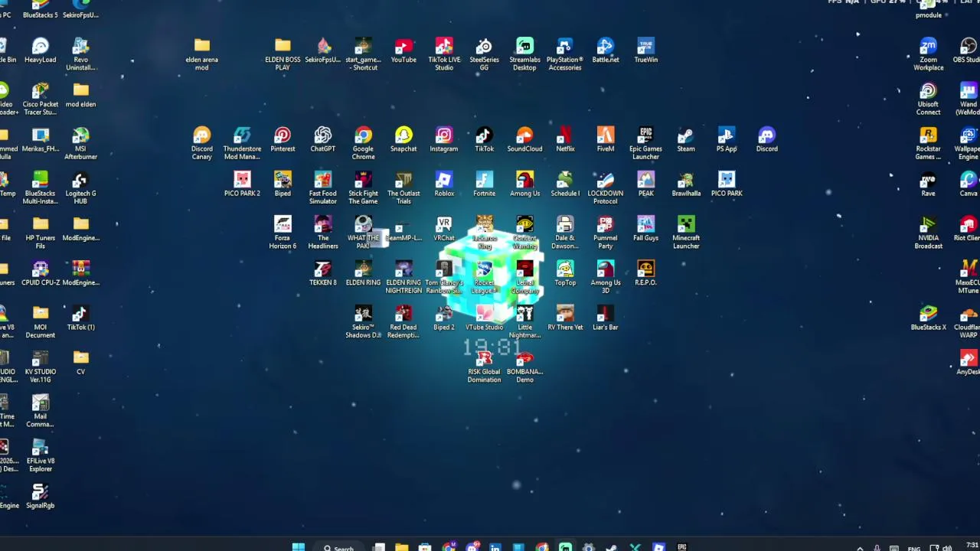Image resolution: width=980 pixels, height=551 pixels.
Task: Select the Sekiro Shadows Die shortcut
Action: [x=363, y=321]
